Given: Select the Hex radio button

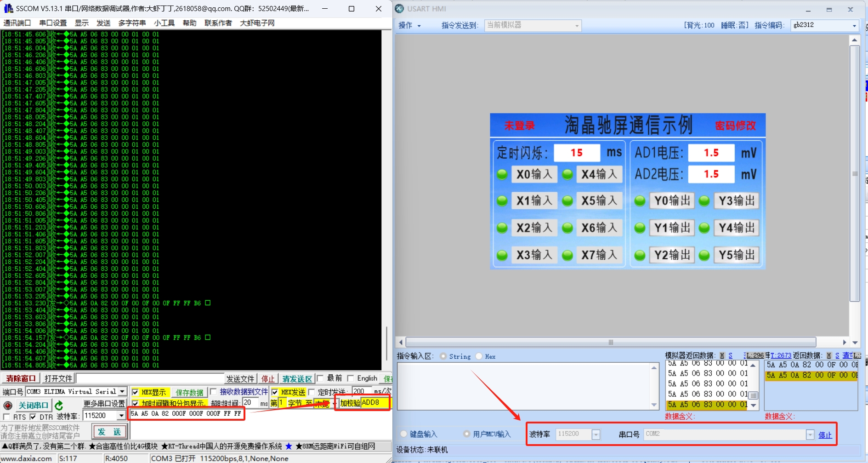Looking at the screenshot, I should (x=479, y=356).
